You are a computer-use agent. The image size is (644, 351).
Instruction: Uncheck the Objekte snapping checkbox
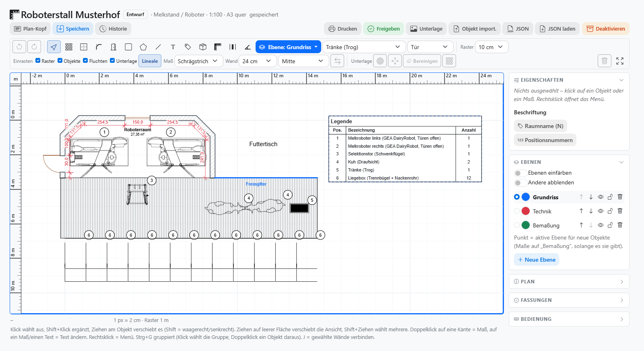pos(60,61)
